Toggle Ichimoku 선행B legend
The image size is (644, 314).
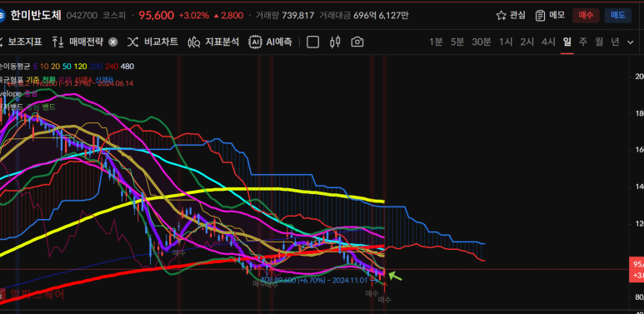[103, 80]
